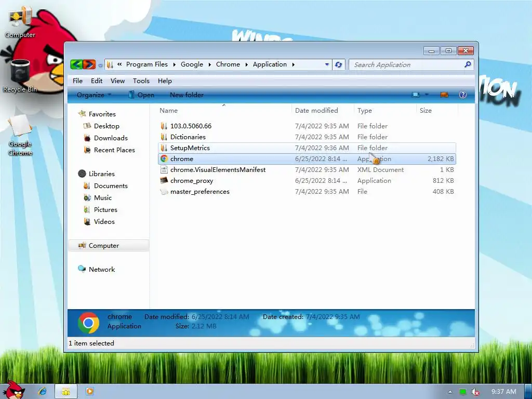Image resolution: width=532 pixels, height=399 pixels.
Task: Open the Pictures library
Action: click(x=100, y=210)
